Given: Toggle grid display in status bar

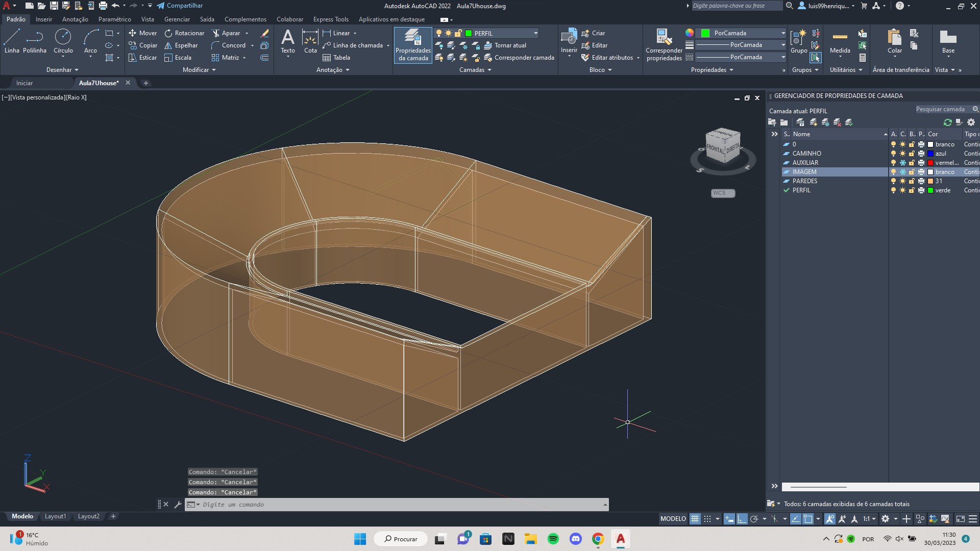Looking at the screenshot, I should pos(695,519).
